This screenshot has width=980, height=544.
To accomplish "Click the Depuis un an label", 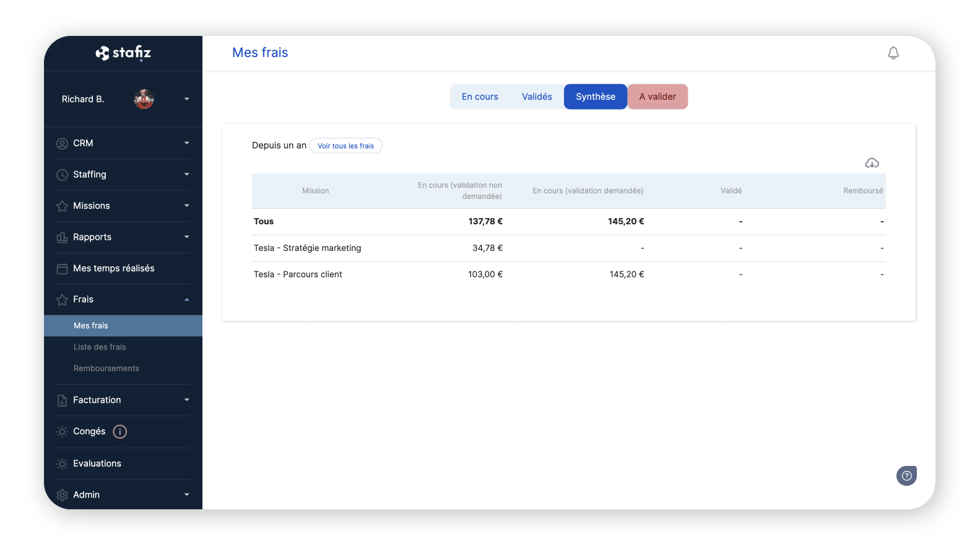I will point(279,146).
